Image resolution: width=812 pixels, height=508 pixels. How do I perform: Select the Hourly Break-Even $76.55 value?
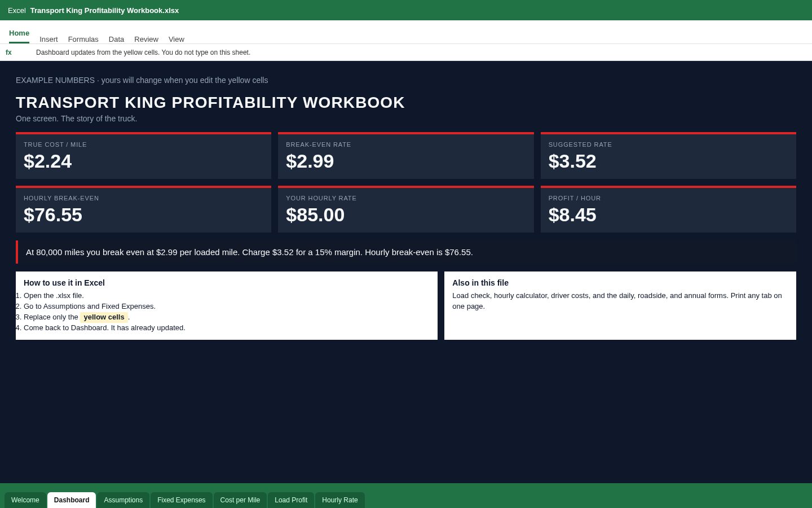pos(53,215)
